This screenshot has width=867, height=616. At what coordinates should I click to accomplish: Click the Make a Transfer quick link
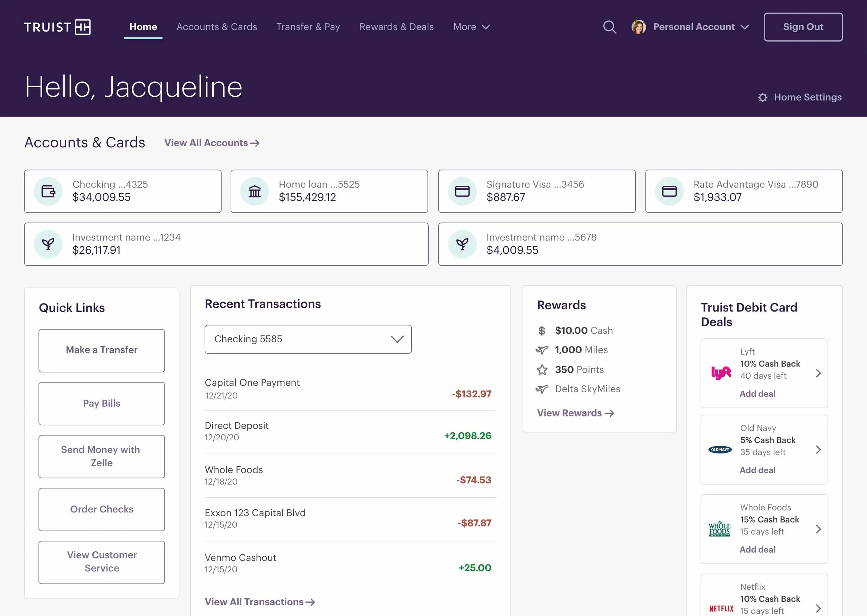tap(102, 350)
